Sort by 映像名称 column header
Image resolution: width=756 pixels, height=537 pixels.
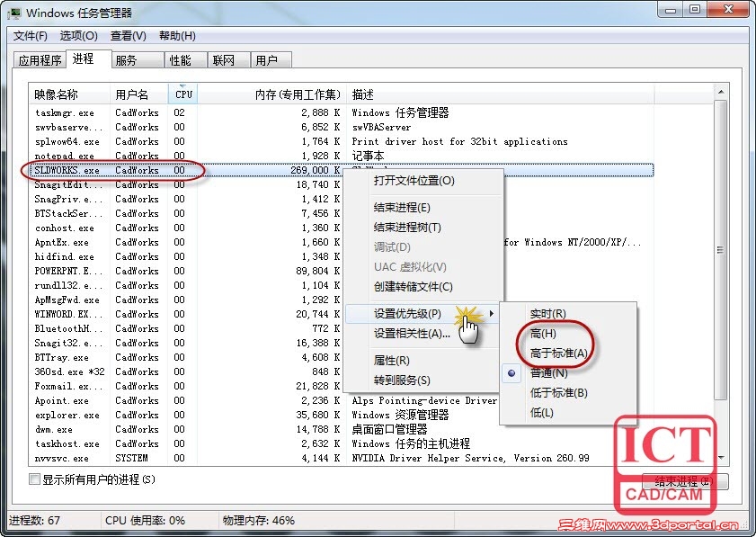pyautogui.click(x=69, y=94)
